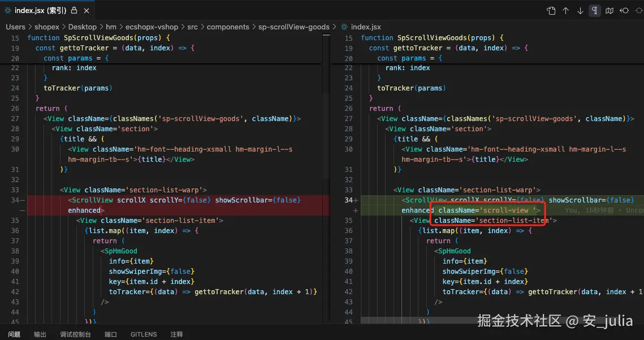Open the 端口 panel tab
The width and height of the screenshot is (644, 340).
[x=110, y=334]
